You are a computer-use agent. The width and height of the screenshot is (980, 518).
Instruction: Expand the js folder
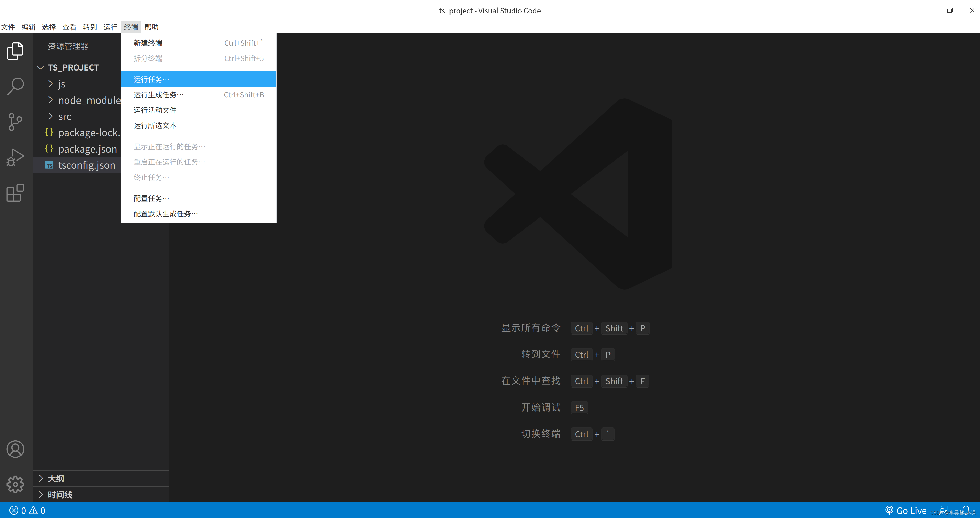click(77, 84)
